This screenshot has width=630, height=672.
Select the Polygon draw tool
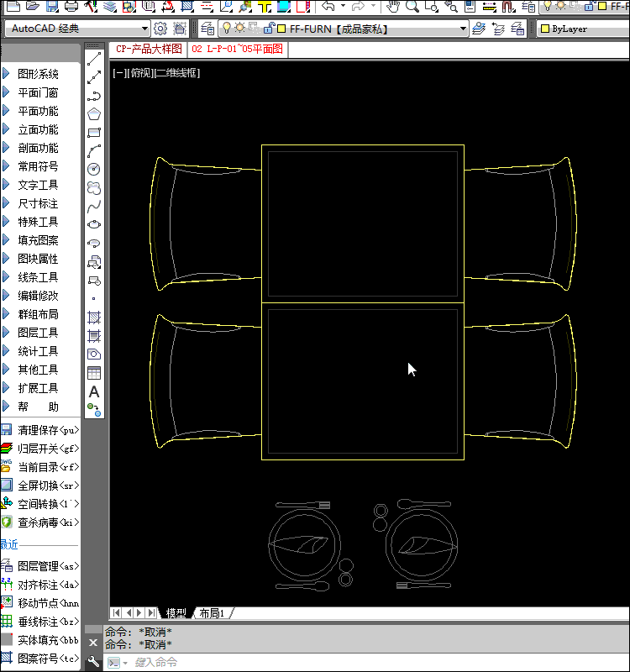pos(94,114)
